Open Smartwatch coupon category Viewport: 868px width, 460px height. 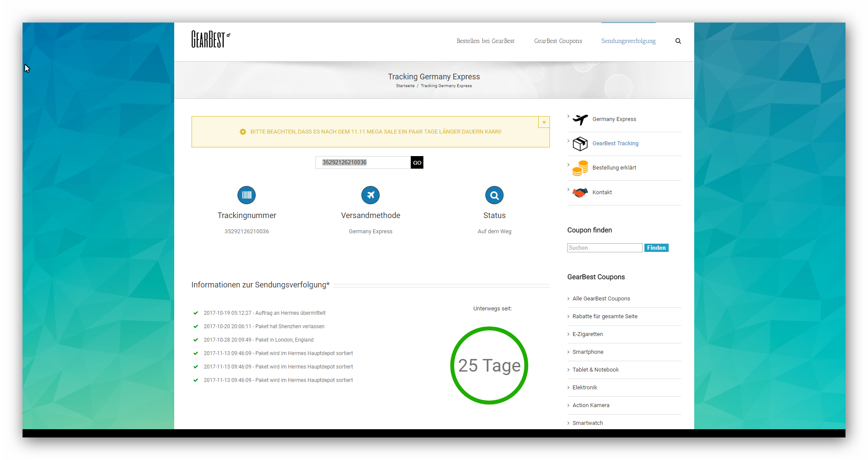pos(588,423)
